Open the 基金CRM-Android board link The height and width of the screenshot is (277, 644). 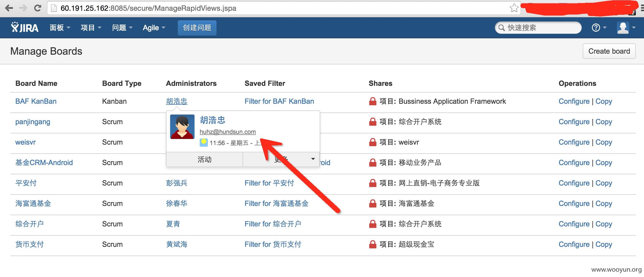click(x=44, y=163)
